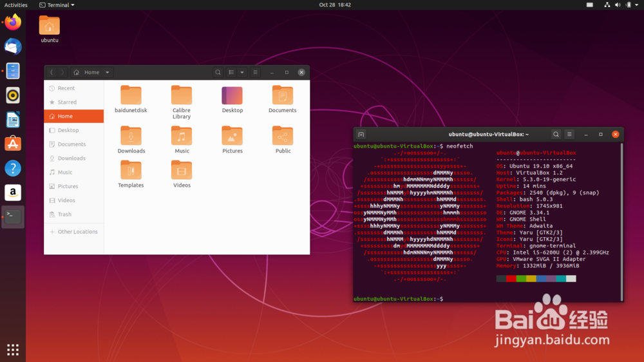Open new tab in Terminal window
The image size is (644, 362).
(x=361, y=135)
